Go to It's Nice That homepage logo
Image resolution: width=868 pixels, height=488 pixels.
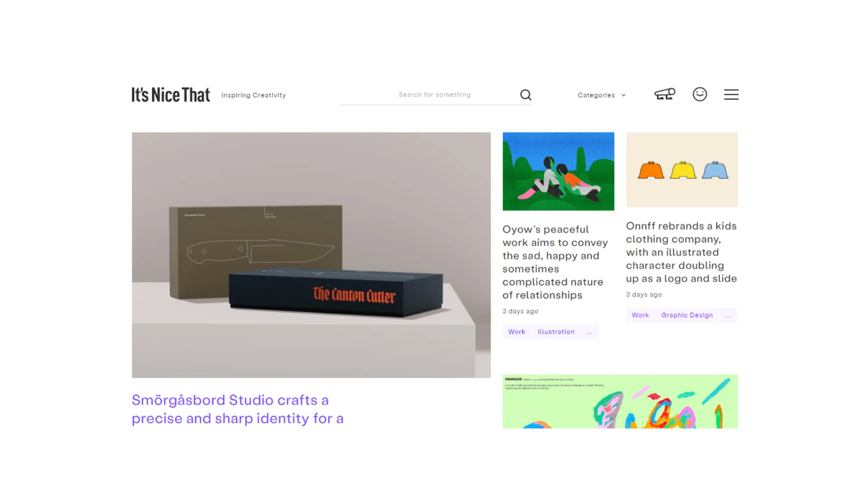point(171,95)
